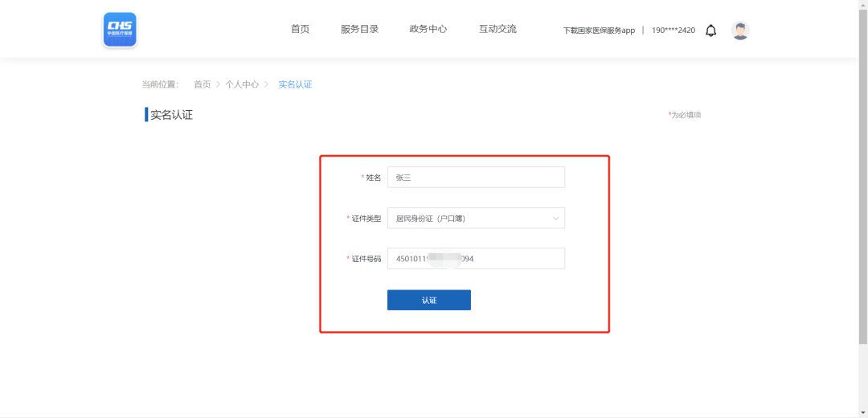This screenshot has height=418, width=868.
Task: Click the 下载国家医保服务app link
Action: click(599, 31)
